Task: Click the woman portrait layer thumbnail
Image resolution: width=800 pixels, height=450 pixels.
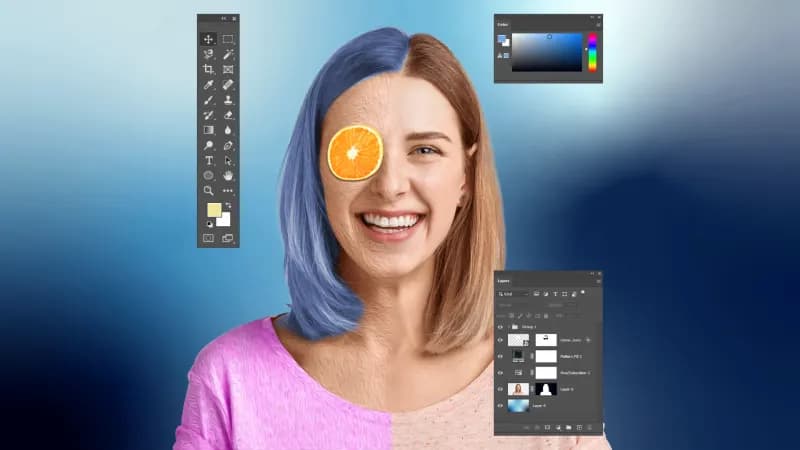Action: click(519, 388)
